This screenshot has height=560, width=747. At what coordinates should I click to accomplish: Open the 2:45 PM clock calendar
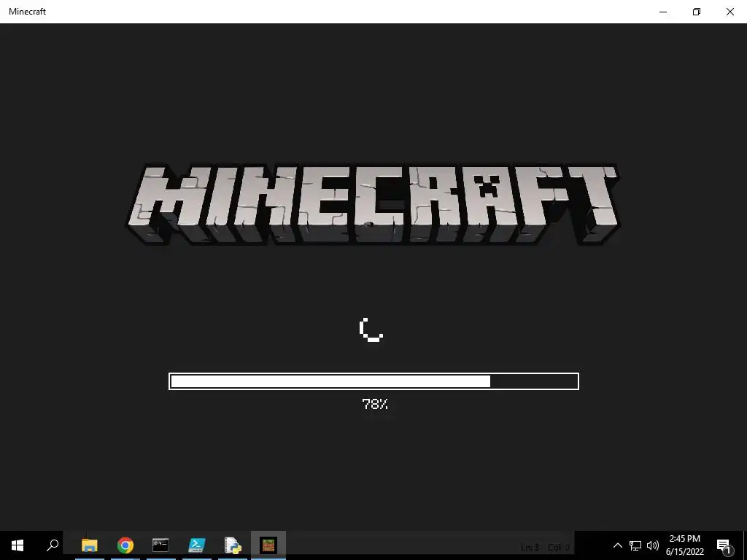(x=684, y=545)
